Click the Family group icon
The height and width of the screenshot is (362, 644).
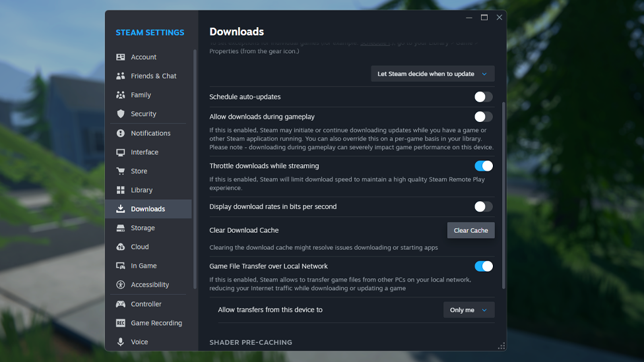coord(120,95)
